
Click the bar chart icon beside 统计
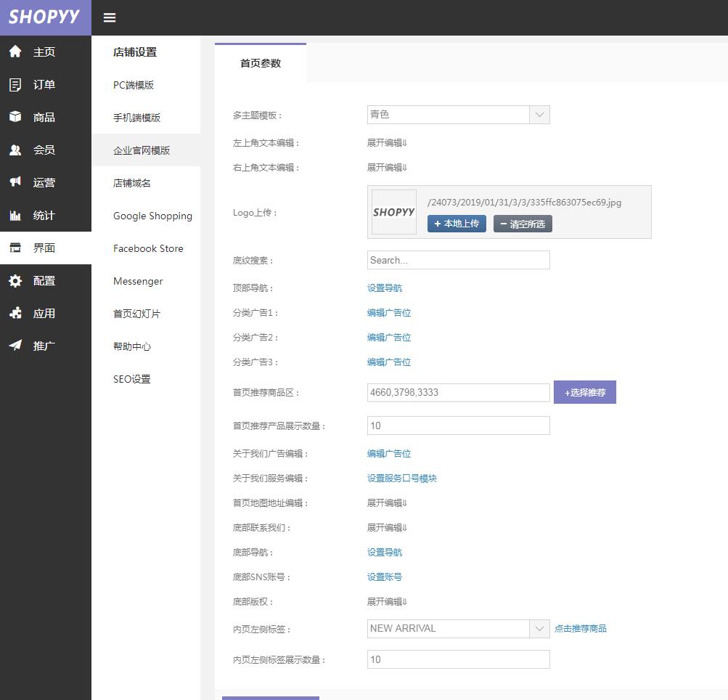coord(15,216)
